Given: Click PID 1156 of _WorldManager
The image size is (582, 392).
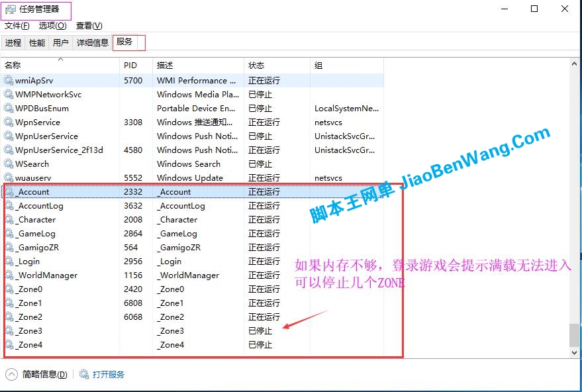Looking at the screenshot, I should [133, 275].
